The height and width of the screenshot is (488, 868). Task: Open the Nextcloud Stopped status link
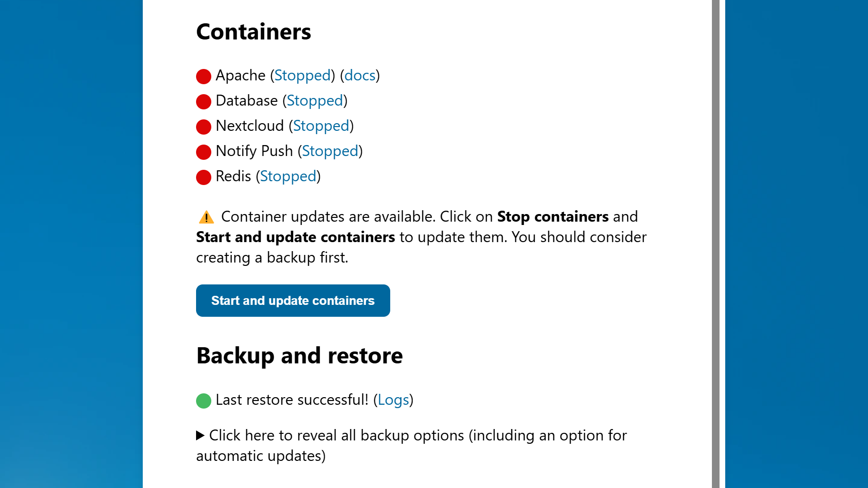321,126
